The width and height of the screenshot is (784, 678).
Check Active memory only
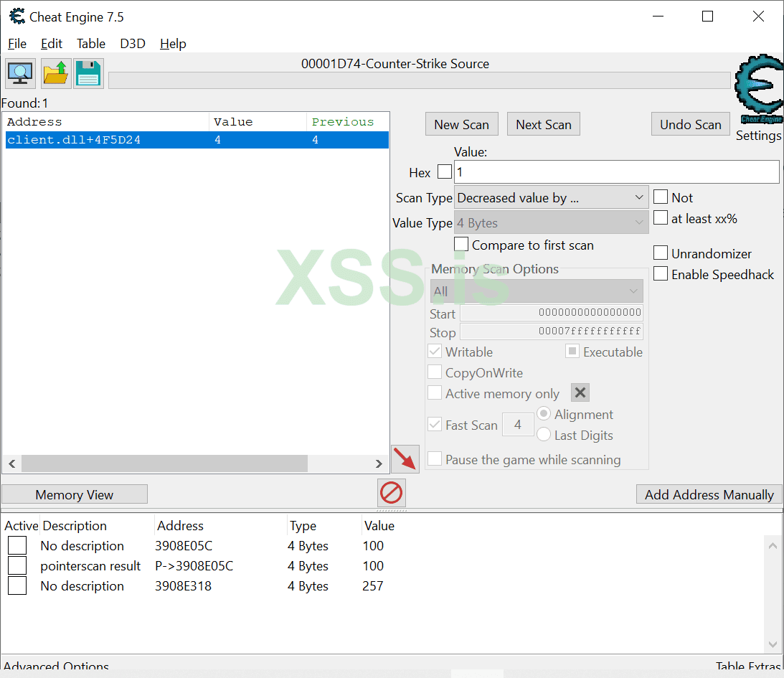click(x=435, y=393)
